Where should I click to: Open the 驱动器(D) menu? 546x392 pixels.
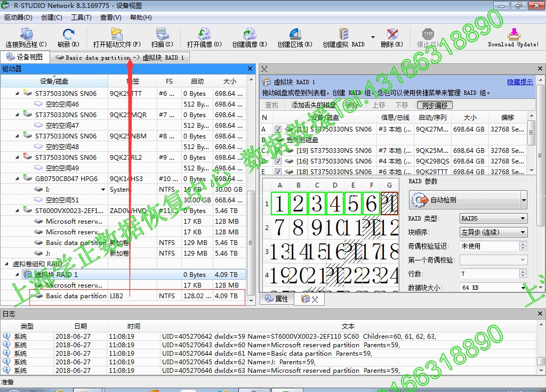tap(18, 18)
